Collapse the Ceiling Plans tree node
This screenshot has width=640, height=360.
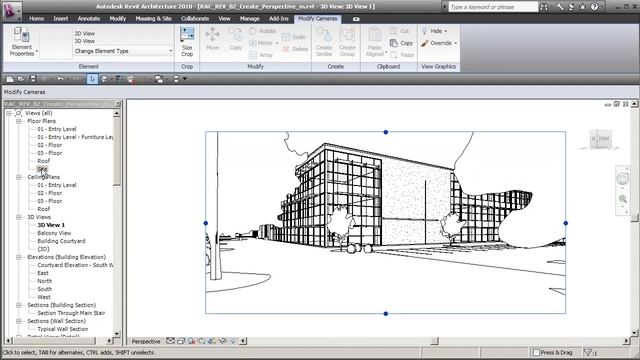point(19,177)
